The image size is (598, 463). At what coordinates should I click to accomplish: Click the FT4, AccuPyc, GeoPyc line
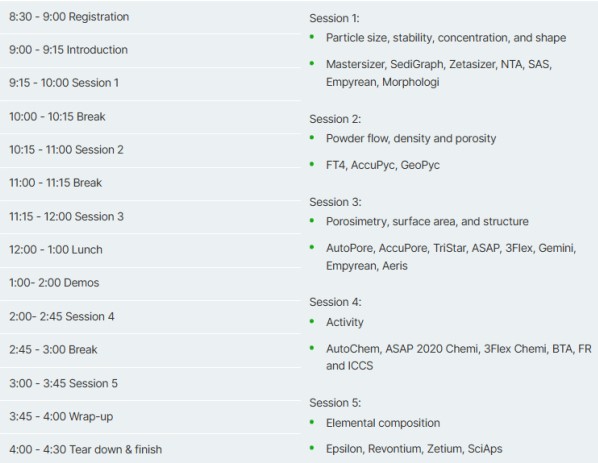coord(383,165)
